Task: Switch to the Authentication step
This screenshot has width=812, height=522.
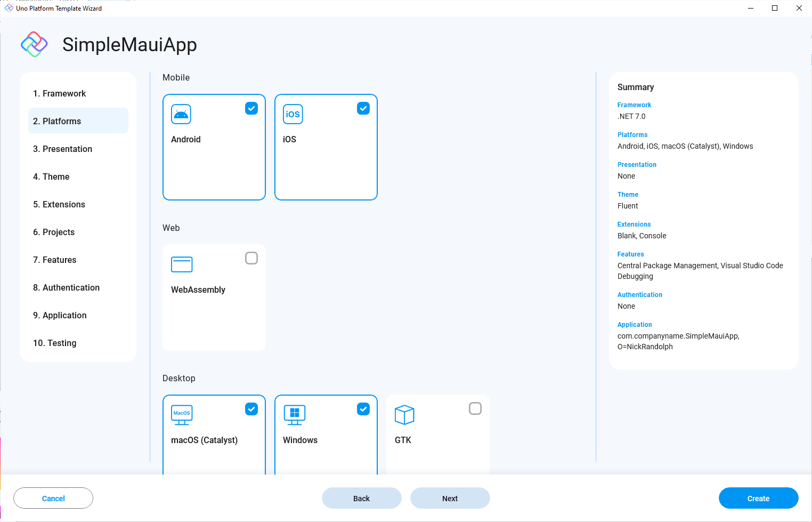Action: click(66, 287)
